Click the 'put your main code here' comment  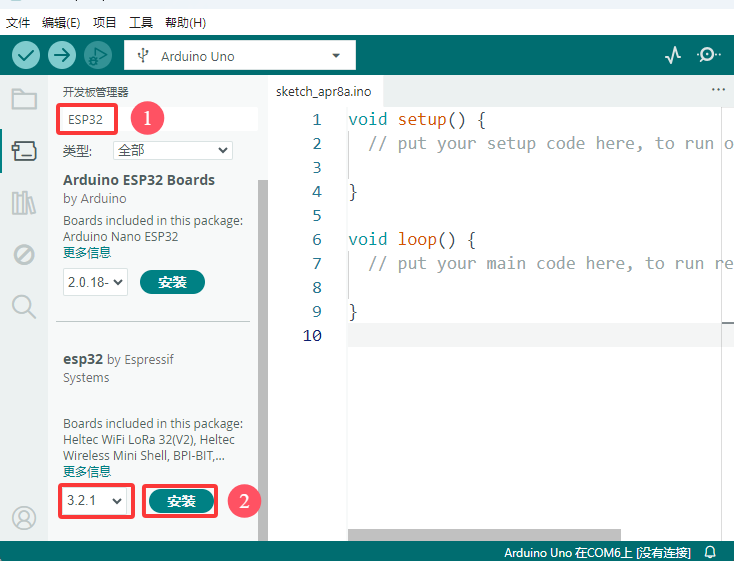pyautogui.click(x=550, y=263)
